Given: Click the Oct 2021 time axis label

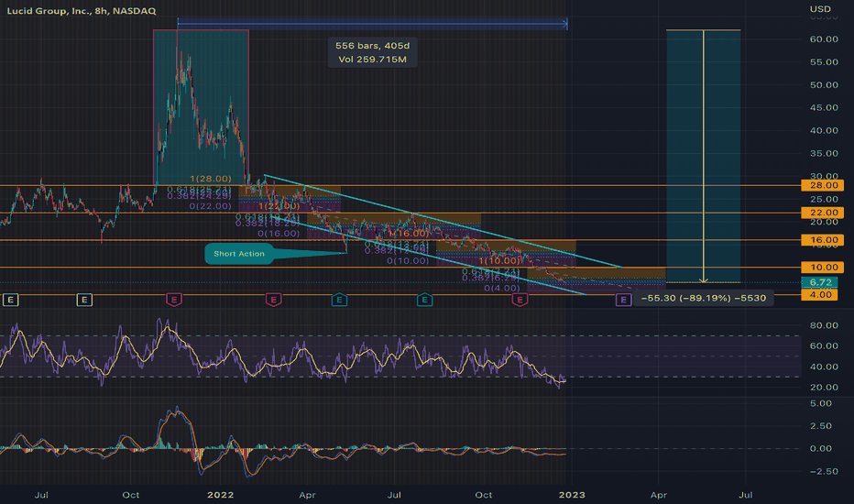Looking at the screenshot, I should point(131,495).
